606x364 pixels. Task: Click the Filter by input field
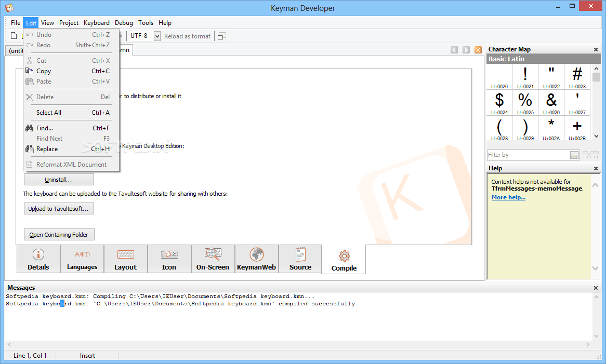click(x=528, y=155)
